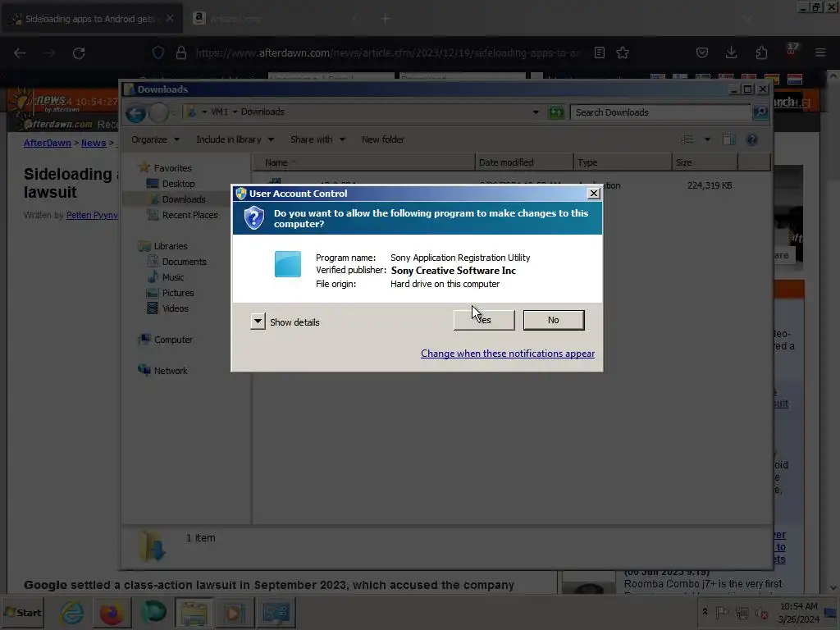Click Yes in User Account Control dialog
The width and height of the screenshot is (840, 630).
click(484, 320)
